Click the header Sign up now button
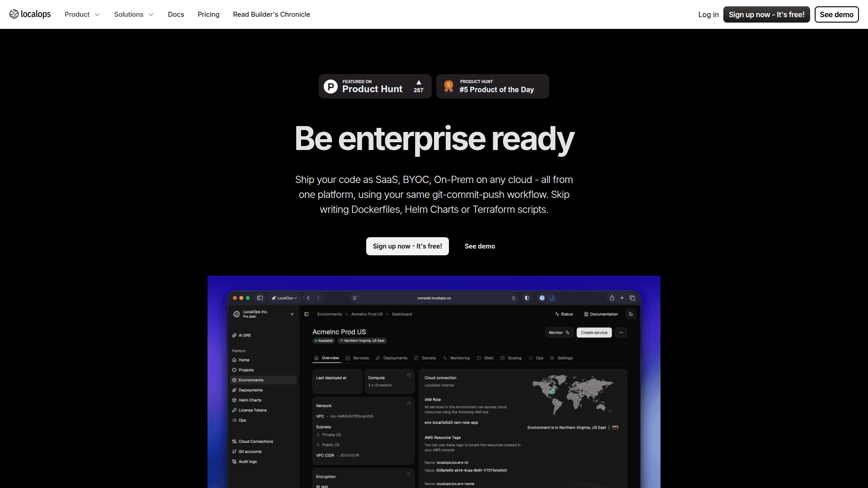 766,14
